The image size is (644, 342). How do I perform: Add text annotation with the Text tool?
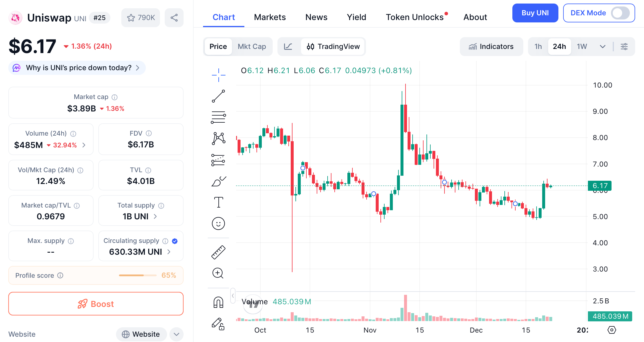tap(218, 202)
